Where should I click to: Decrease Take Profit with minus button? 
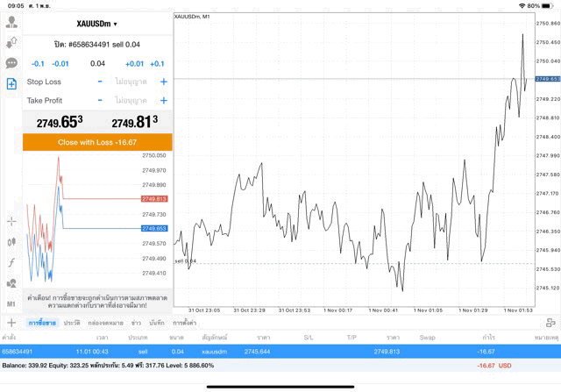tap(100, 101)
